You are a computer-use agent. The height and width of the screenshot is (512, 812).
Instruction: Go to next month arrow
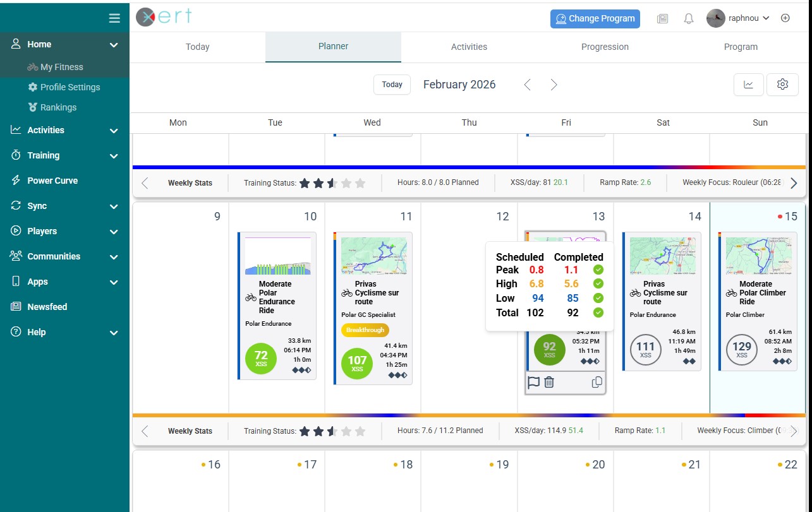tap(554, 85)
